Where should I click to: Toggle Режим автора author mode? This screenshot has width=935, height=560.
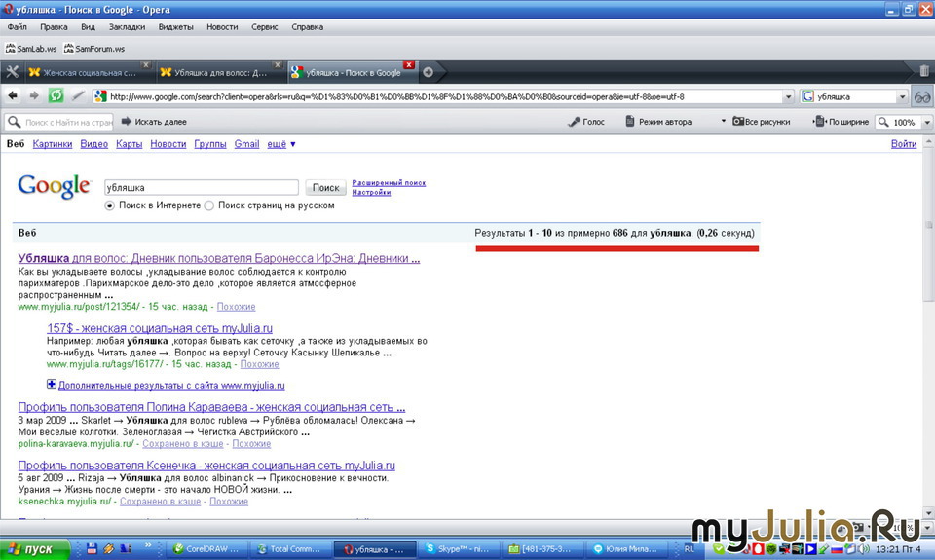point(658,122)
